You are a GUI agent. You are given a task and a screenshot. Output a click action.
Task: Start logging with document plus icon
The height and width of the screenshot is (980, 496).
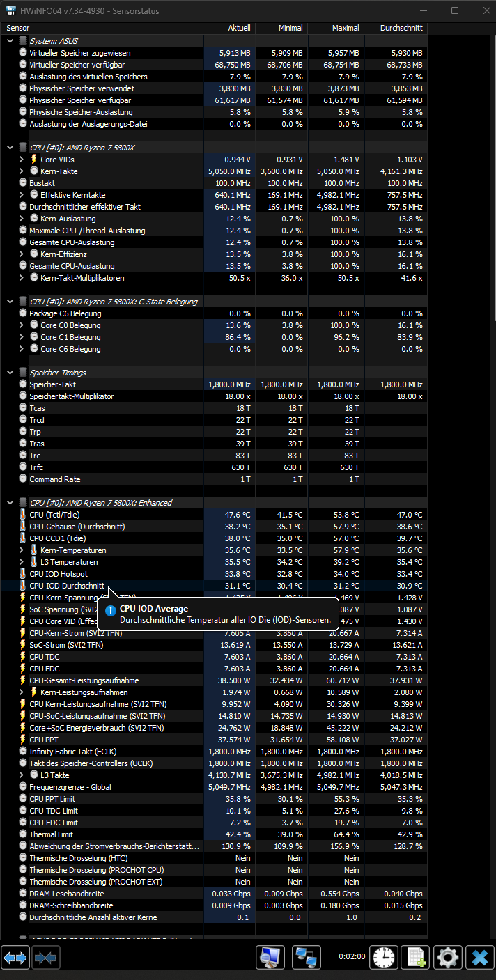416,958
